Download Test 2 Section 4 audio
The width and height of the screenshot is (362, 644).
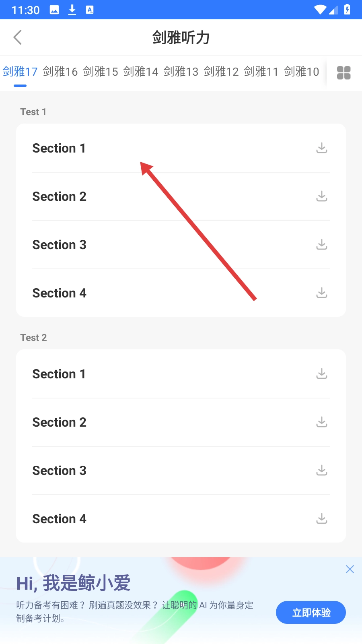pyautogui.click(x=321, y=519)
